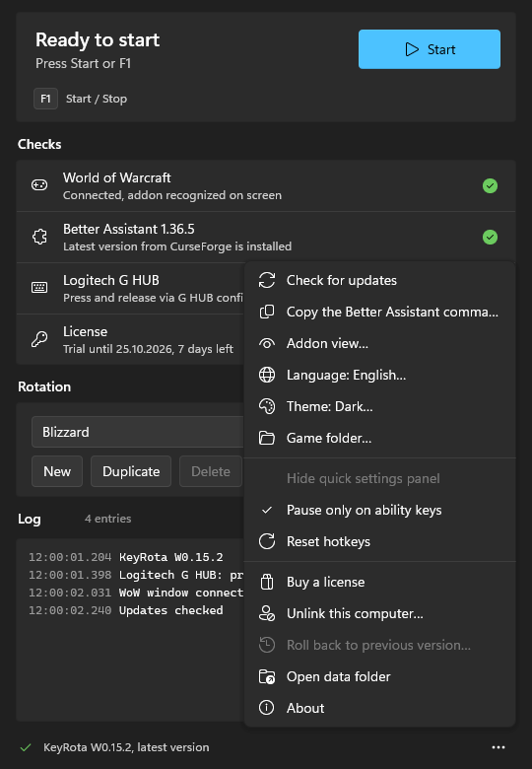This screenshot has width=532, height=769.
Task: Choose Open data folder entry
Action: tap(379, 676)
